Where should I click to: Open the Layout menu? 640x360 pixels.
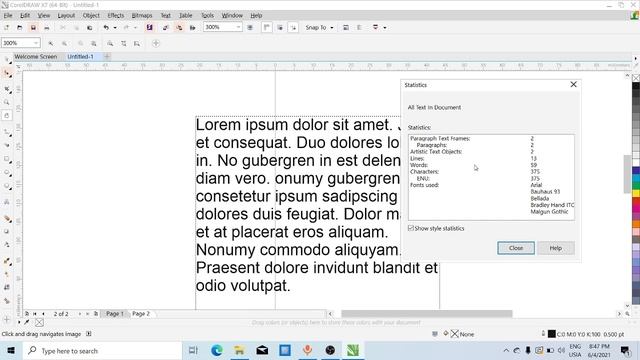[66, 16]
